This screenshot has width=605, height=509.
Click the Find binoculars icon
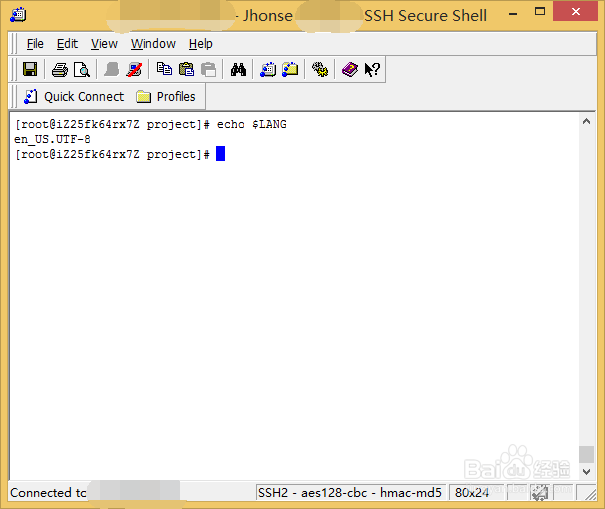(238, 70)
